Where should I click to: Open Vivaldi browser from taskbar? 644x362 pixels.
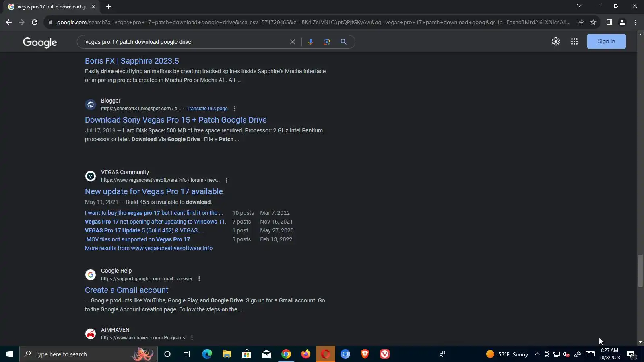point(385,354)
